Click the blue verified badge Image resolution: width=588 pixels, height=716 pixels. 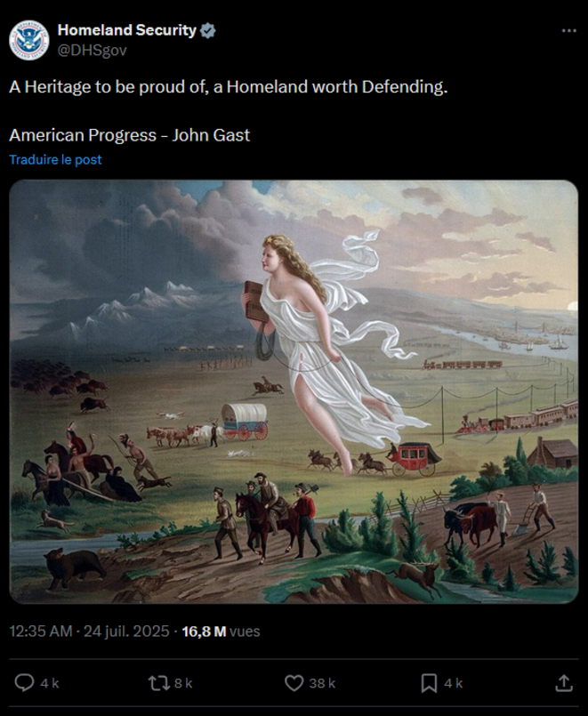tap(208, 30)
